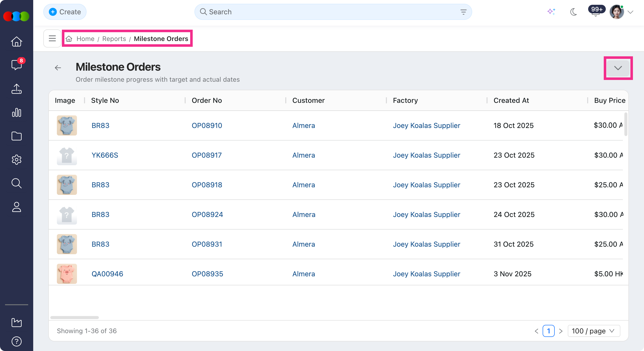Screen dimensions: 644x351
Task: Go to Reports in the breadcrumb
Action: point(114,39)
